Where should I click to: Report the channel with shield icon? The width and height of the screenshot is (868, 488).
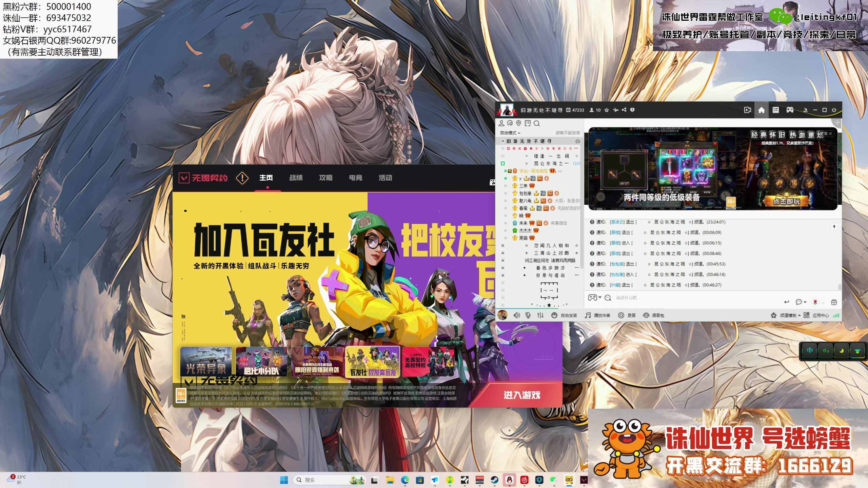(632, 110)
